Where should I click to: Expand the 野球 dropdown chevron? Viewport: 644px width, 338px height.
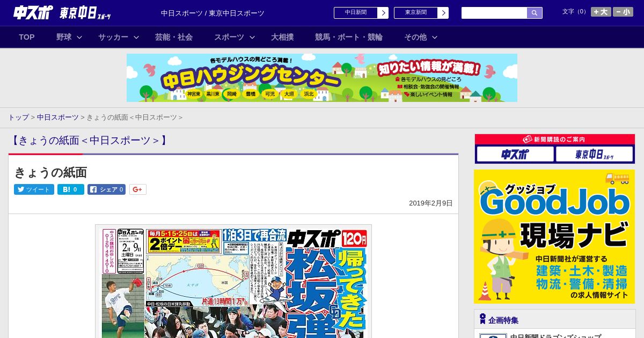click(x=79, y=37)
